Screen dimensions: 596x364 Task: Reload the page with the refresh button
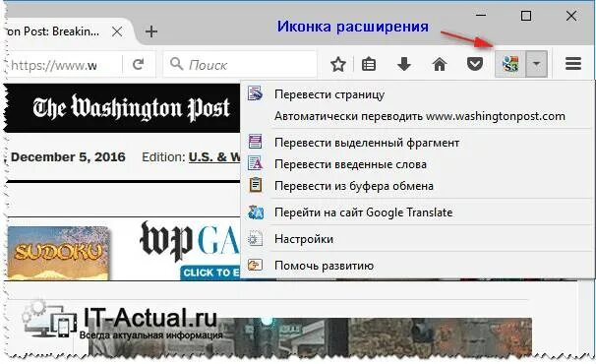(x=138, y=64)
